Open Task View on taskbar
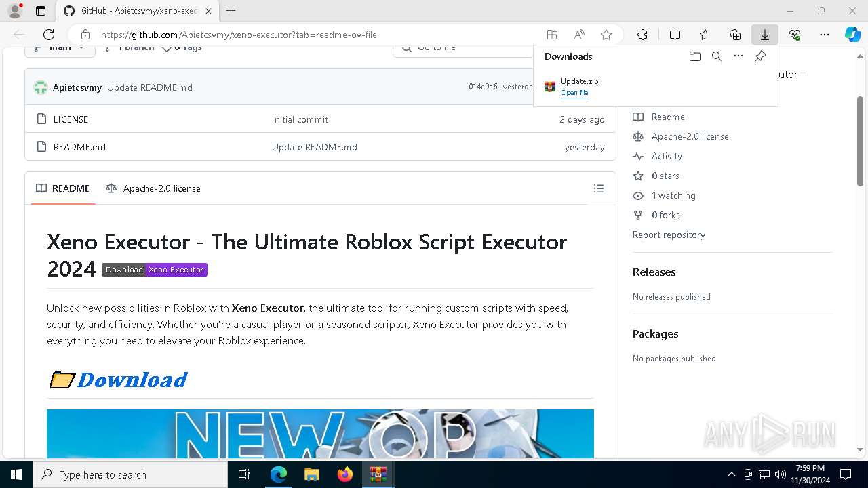The image size is (868, 488). 245,474
